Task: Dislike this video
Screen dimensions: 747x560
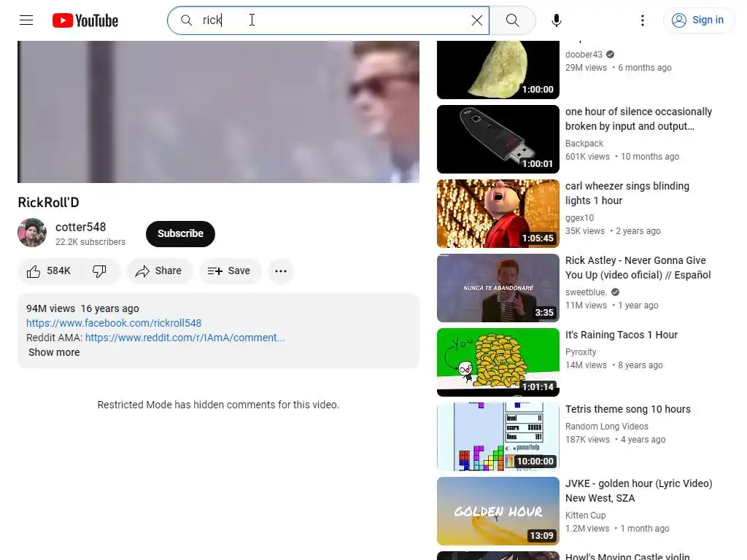Action: pos(99,271)
